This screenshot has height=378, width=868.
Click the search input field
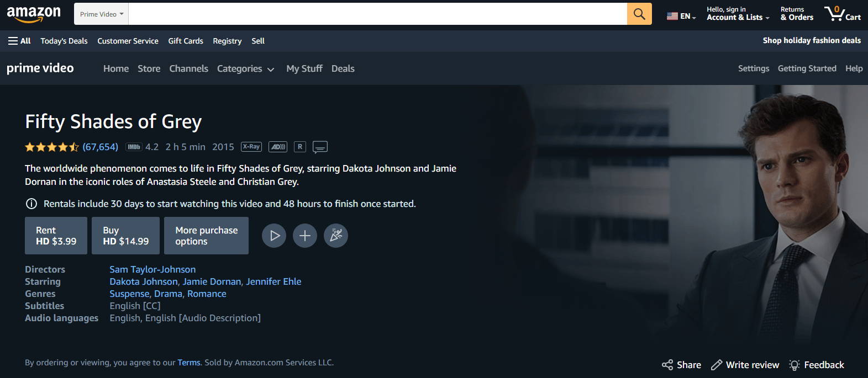378,14
